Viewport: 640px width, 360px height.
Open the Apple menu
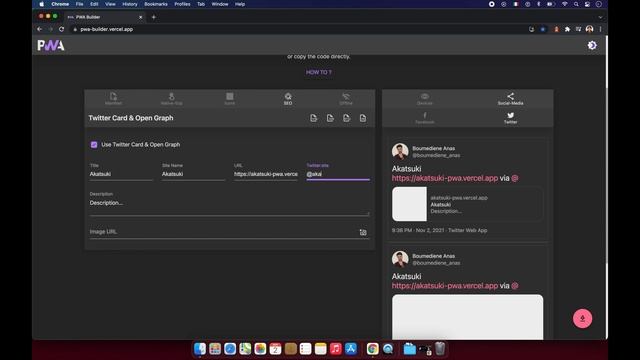(42, 4)
